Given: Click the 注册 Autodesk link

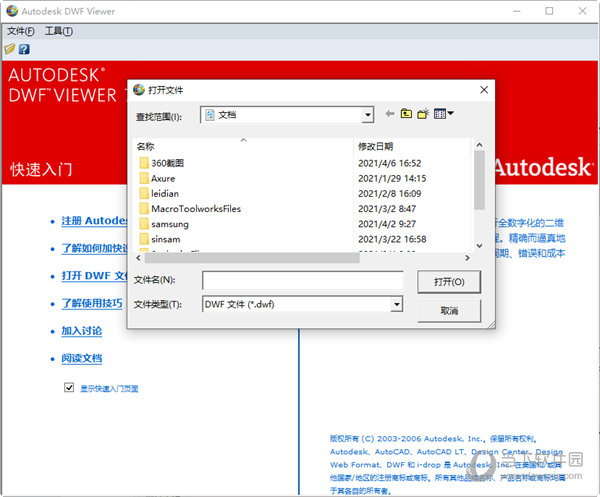Looking at the screenshot, I should click(x=94, y=221).
